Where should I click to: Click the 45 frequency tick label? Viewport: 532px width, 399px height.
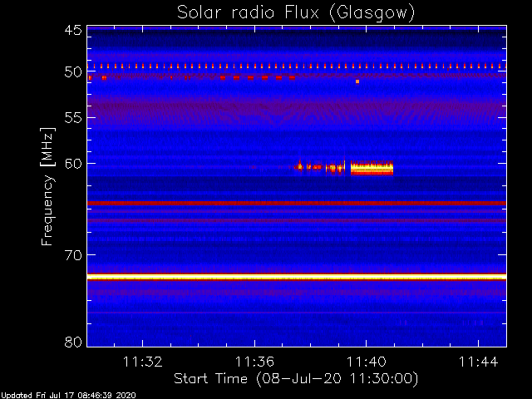pos(73,30)
